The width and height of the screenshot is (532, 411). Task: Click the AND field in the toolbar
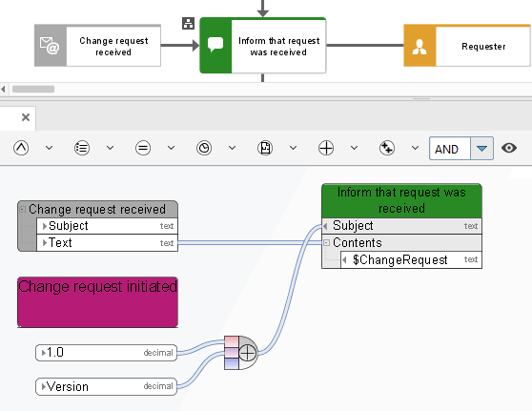click(x=450, y=149)
